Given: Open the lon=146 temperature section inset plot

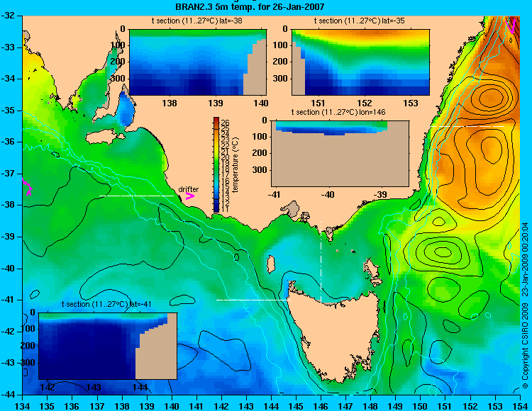Looking at the screenshot, I should pyautogui.click(x=340, y=154).
